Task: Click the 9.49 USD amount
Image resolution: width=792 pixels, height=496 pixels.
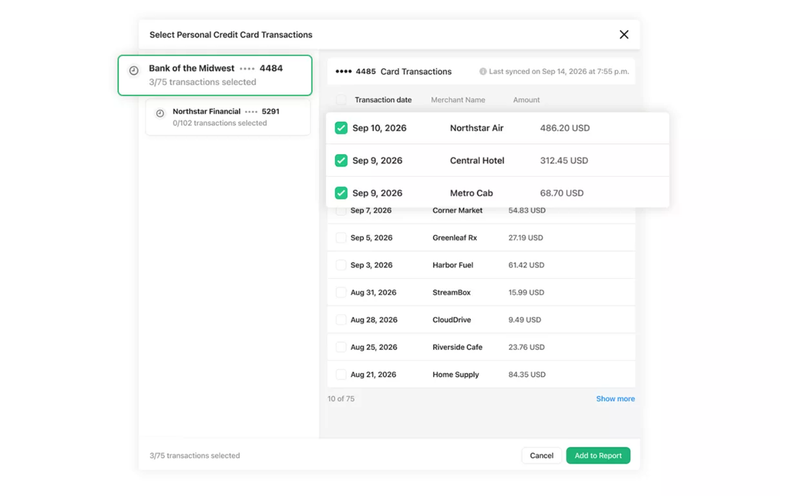Action: (525, 320)
